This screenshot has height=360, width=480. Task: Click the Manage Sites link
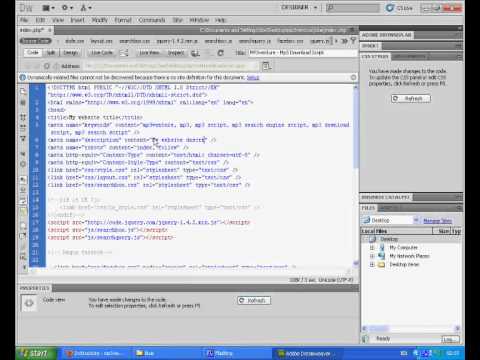coord(437,221)
